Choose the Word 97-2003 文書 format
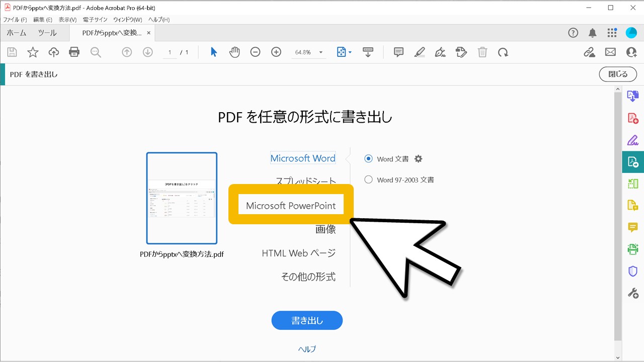 click(x=368, y=179)
